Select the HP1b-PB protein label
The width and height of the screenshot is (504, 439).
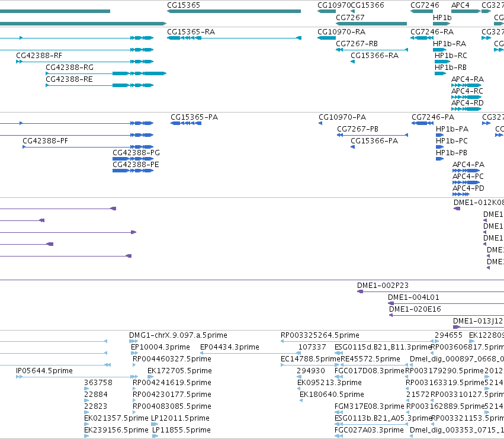coord(451,153)
